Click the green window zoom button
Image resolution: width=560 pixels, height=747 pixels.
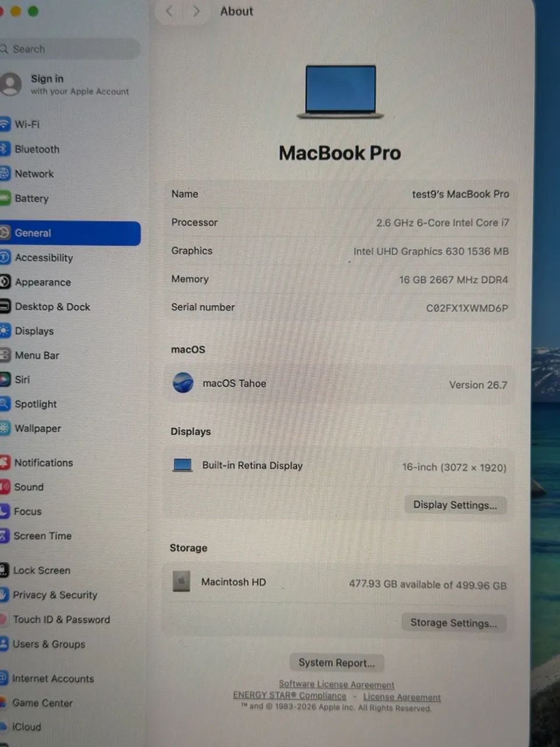click(33, 11)
